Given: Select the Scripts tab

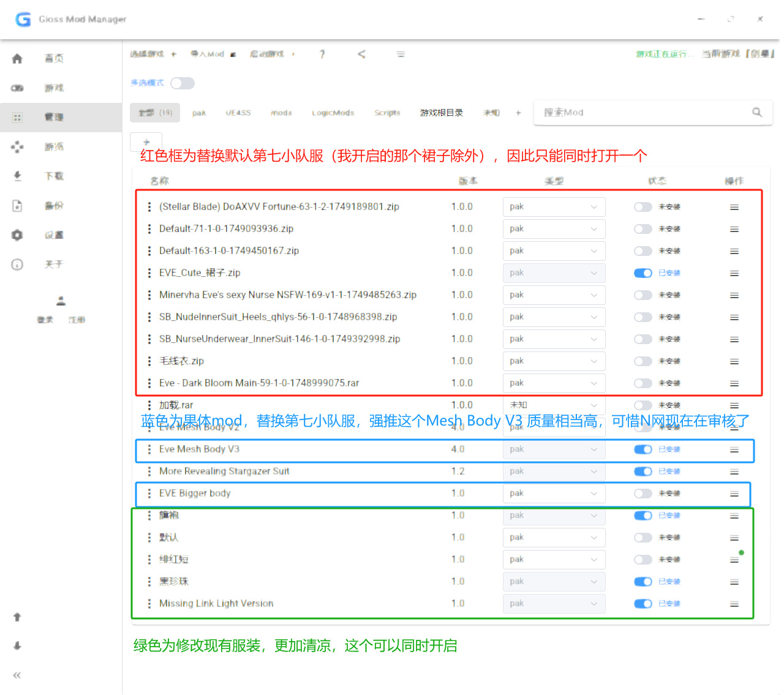Looking at the screenshot, I should click(387, 113).
